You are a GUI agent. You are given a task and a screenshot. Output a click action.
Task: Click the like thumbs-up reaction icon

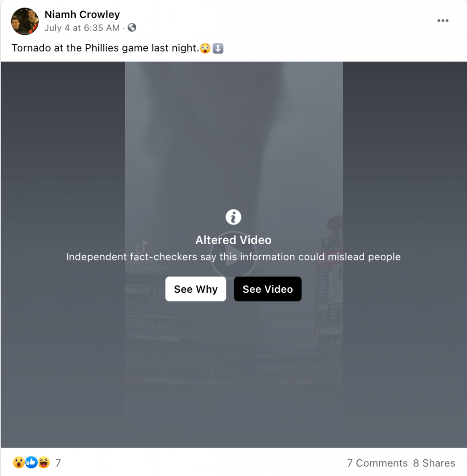[31, 463]
